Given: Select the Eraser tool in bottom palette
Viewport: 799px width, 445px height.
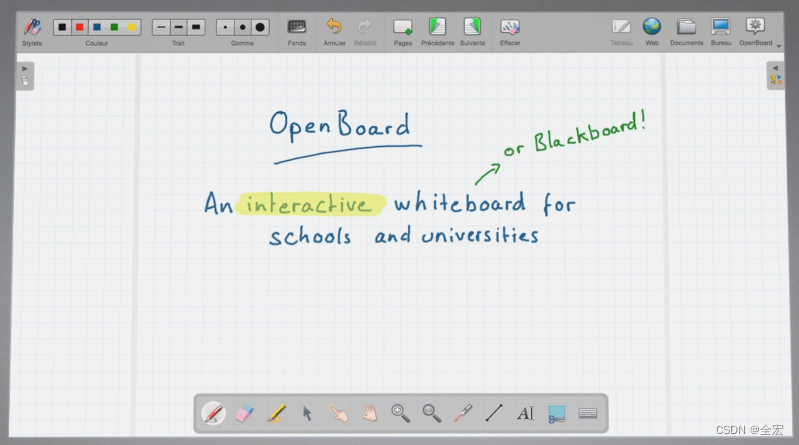Looking at the screenshot, I should pos(245,413).
